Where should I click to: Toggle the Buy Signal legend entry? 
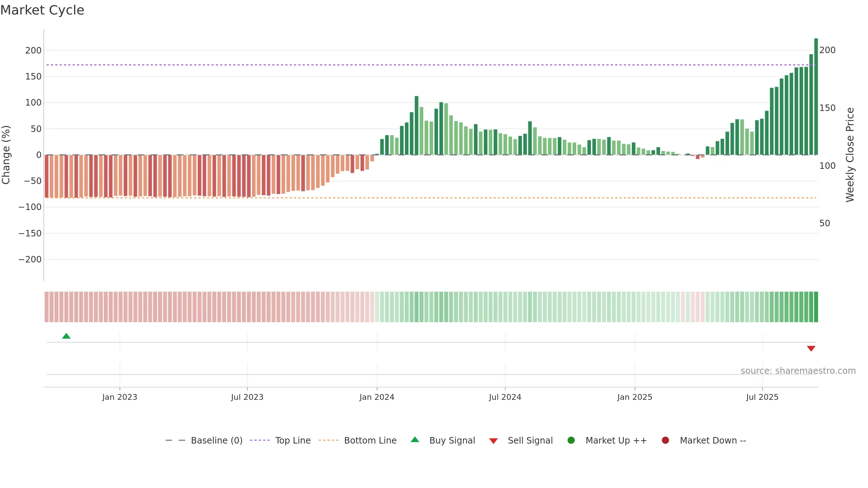(443, 441)
